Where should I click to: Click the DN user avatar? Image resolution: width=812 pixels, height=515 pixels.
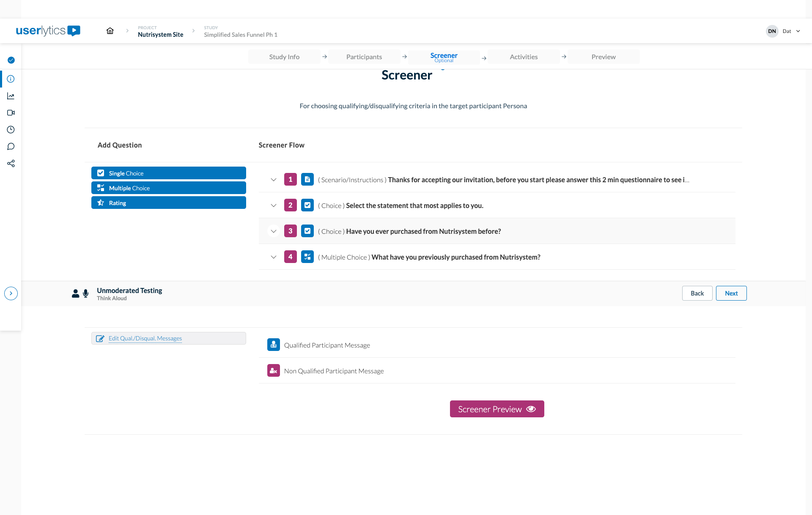click(x=772, y=31)
